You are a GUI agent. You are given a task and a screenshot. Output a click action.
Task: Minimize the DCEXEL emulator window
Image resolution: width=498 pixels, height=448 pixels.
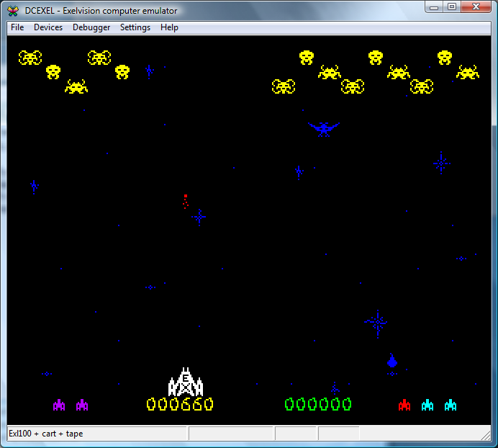pos(434,7)
